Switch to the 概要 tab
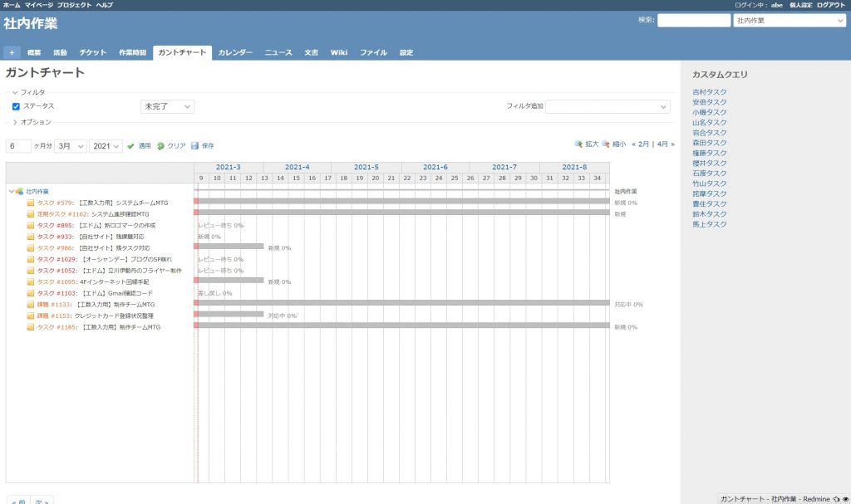This screenshot has height=504, width=851. tap(34, 52)
